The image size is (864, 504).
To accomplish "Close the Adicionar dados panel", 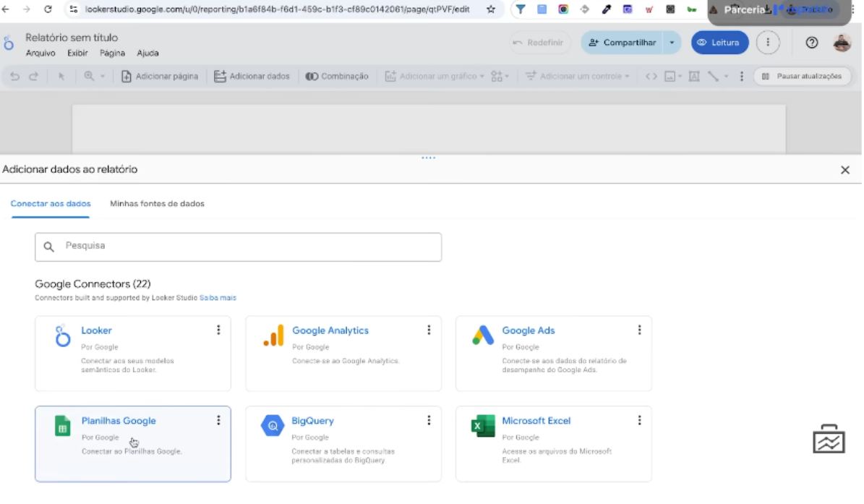I will click(x=844, y=170).
